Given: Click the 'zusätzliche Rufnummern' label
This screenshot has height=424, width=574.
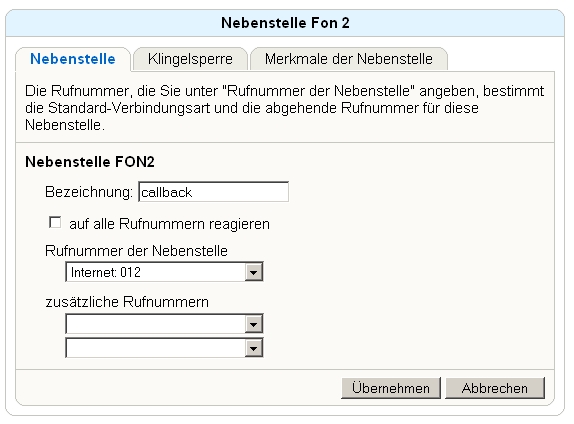Looking at the screenshot, I should pyautogui.click(x=127, y=302).
